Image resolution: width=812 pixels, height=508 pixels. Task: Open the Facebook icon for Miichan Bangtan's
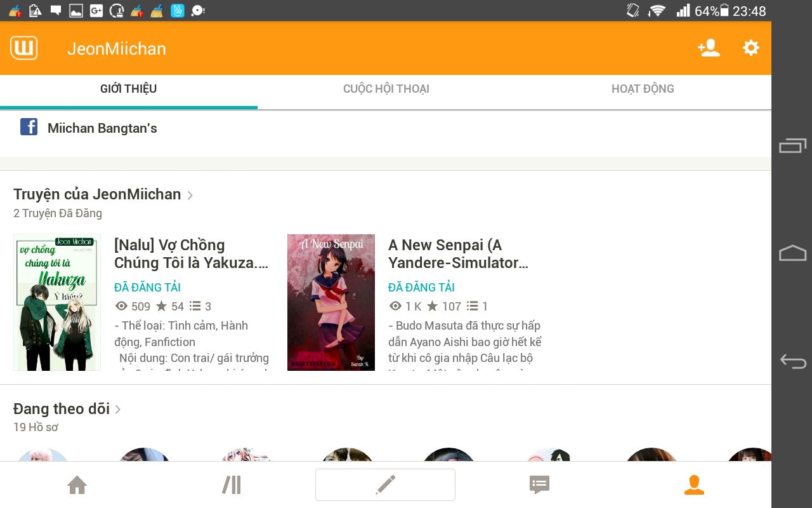click(x=29, y=127)
